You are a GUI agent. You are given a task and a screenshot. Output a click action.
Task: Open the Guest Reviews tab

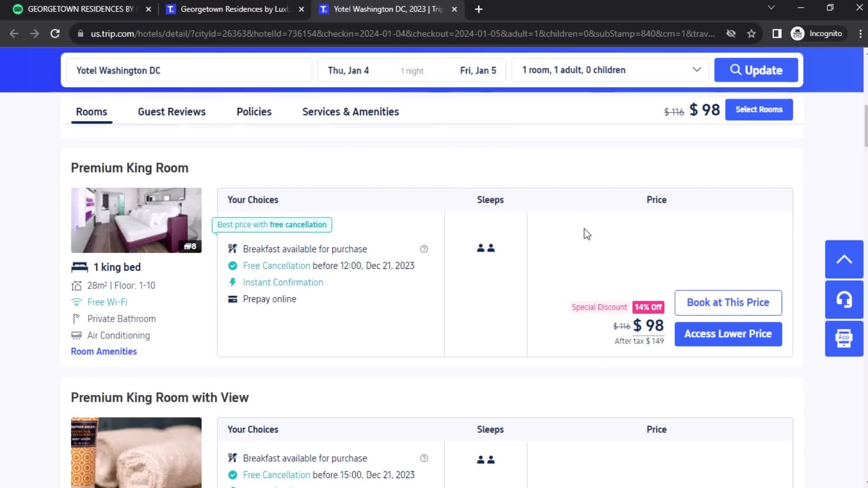coord(171,112)
